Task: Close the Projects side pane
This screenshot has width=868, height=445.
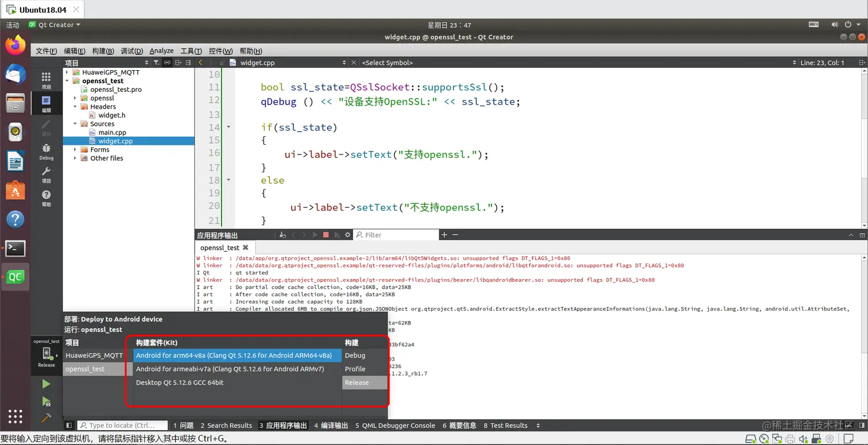Action: pyautogui.click(x=188, y=63)
